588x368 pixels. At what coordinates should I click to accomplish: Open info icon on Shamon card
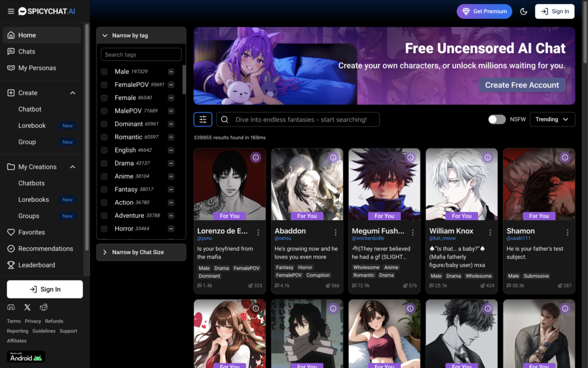tap(565, 158)
